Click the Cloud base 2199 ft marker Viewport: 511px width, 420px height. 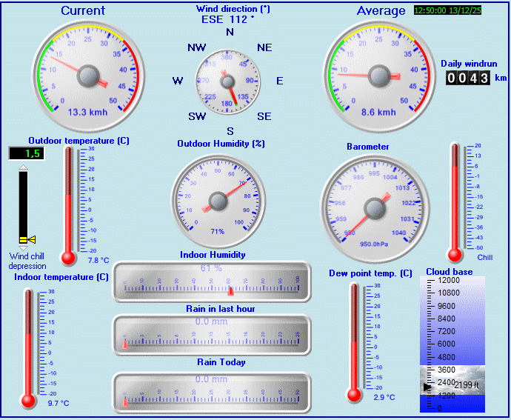pyautogui.click(x=452, y=385)
